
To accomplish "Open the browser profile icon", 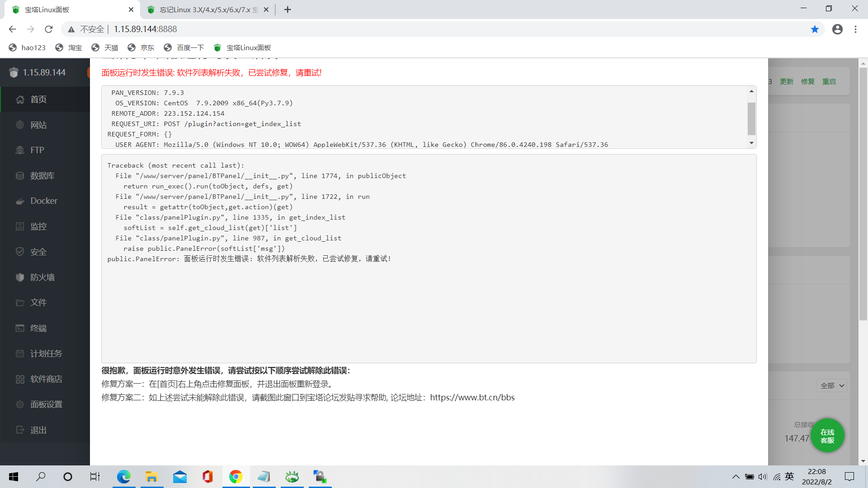I will 837,29.
